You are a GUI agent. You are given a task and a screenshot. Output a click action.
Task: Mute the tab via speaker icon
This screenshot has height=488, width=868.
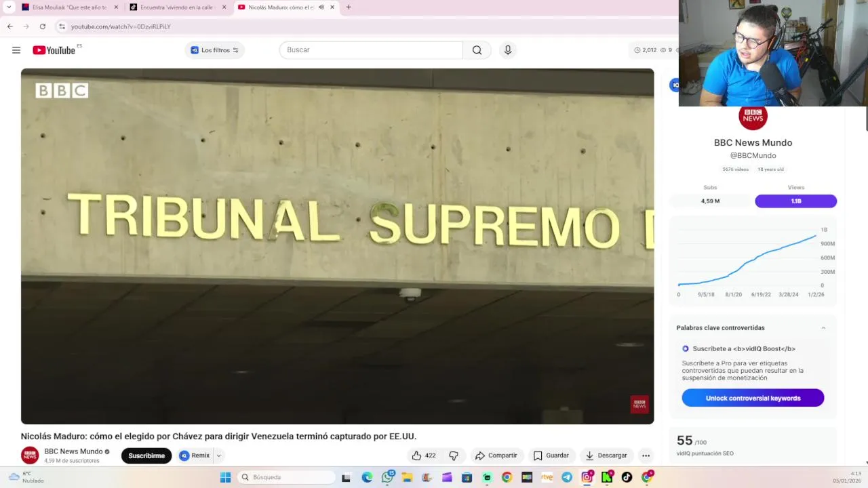coord(321,7)
